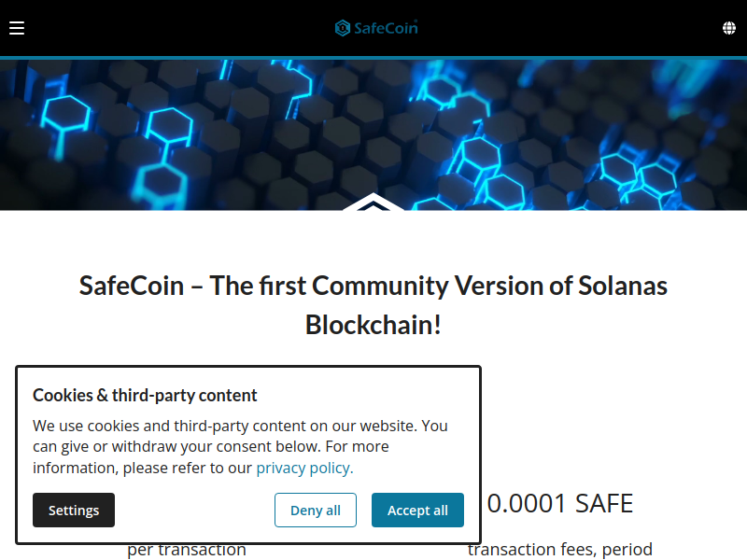The height and width of the screenshot is (560, 747).
Task: Choose Accept all cookies
Action: [x=417, y=510]
